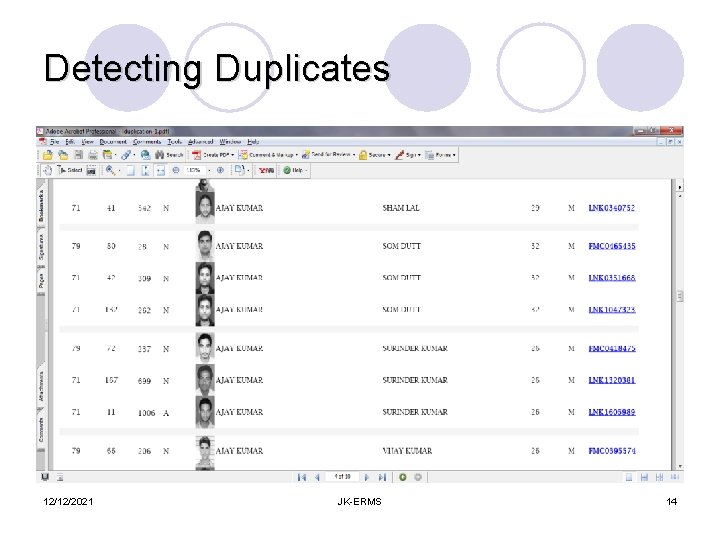Open zoom percentage dropdown arrow
The height and width of the screenshot is (540, 720).
[210, 170]
